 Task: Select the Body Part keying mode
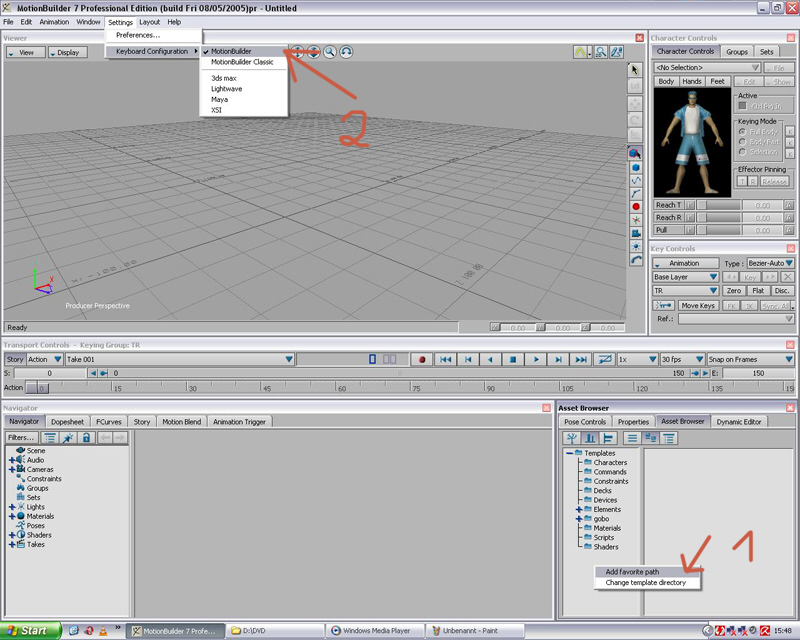[x=741, y=143]
